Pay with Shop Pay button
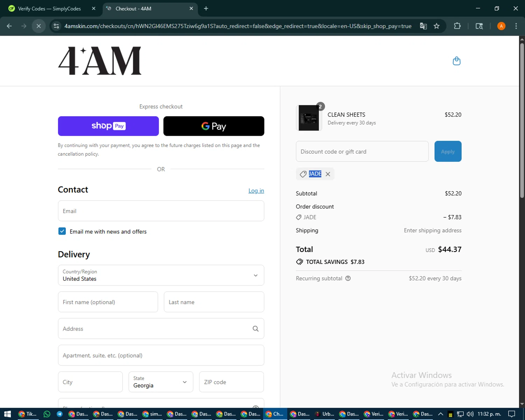This screenshot has width=525, height=420. pyautogui.click(x=108, y=126)
